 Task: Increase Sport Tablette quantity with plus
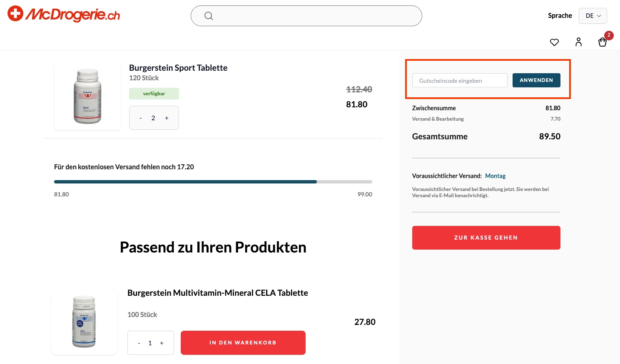(x=167, y=118)
